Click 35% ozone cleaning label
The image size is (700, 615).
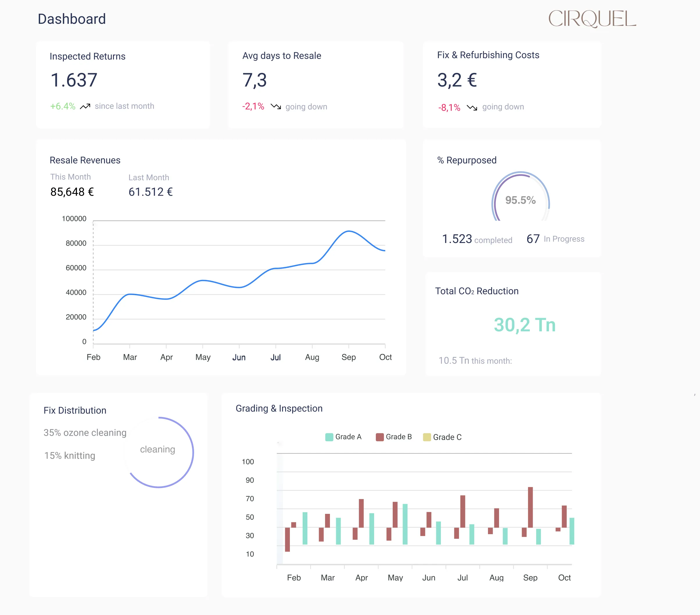(x=85, y=433)
